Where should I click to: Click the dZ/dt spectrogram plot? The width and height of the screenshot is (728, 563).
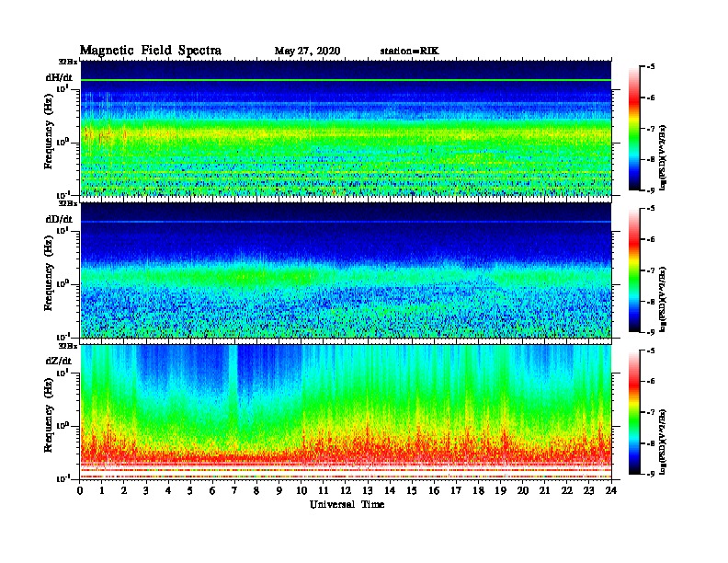(x=346, y=412)
